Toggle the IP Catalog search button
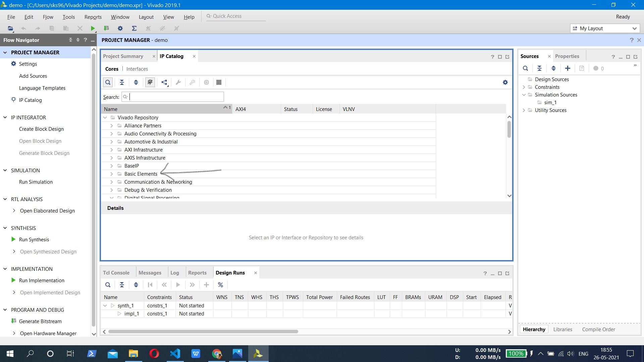 108,82
